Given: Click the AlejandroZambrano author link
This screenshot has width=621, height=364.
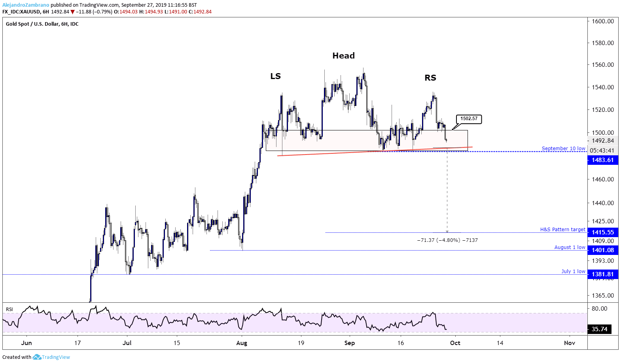Looking at the screenshot, I should coord(26,5).
